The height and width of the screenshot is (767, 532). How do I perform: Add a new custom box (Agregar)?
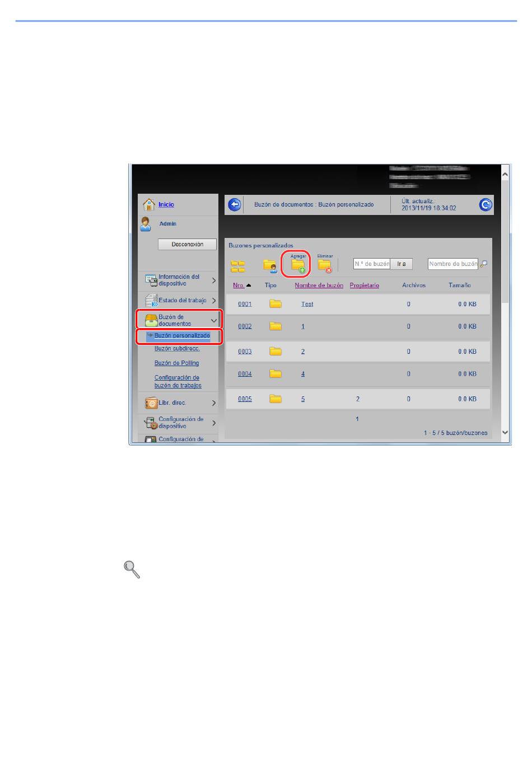[x=298, y=264]
